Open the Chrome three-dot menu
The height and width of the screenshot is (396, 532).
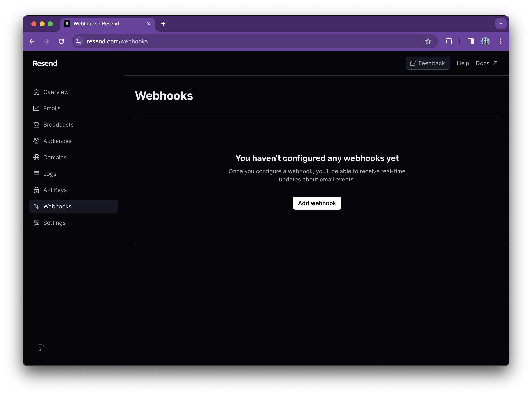[x=500, y=41]
